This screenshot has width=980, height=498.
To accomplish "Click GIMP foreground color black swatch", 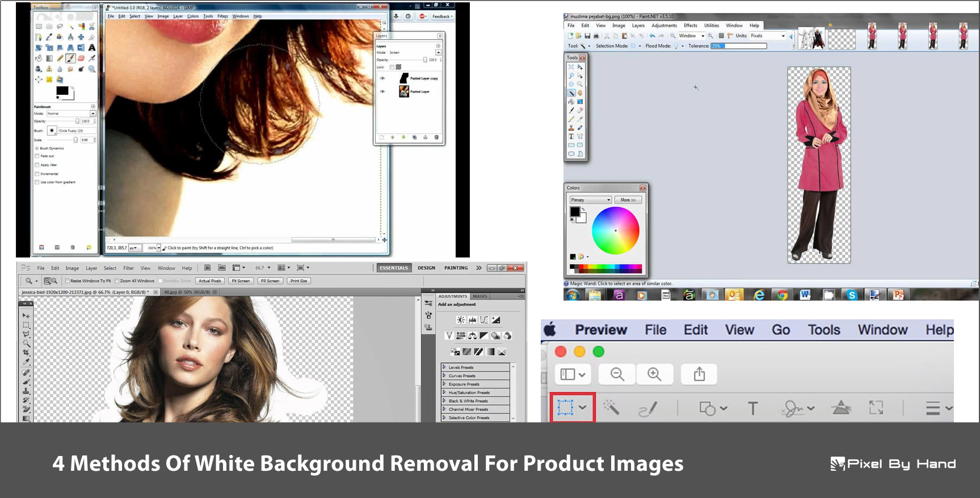I will (62, 90).
